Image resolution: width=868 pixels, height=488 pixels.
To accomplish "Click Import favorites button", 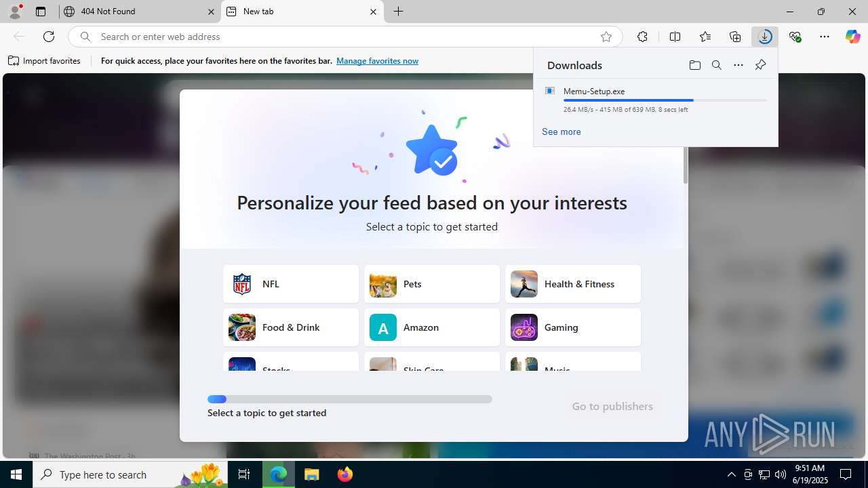I will [45, 61].
